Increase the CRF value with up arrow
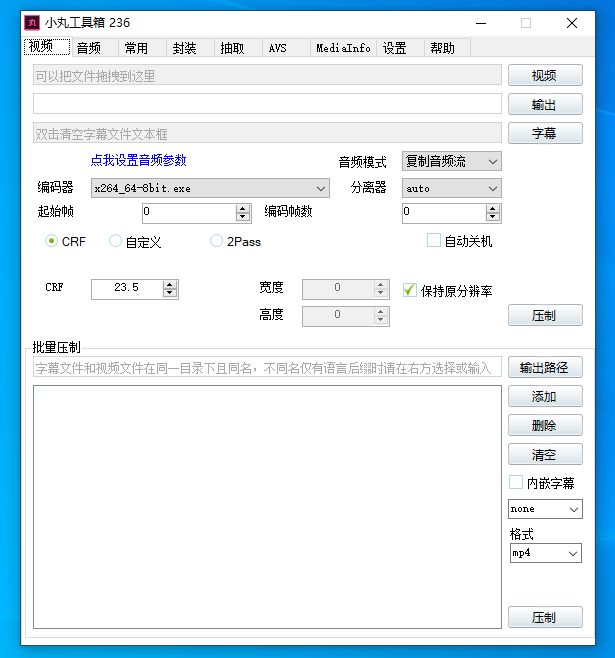 click(x=170, y=283)
